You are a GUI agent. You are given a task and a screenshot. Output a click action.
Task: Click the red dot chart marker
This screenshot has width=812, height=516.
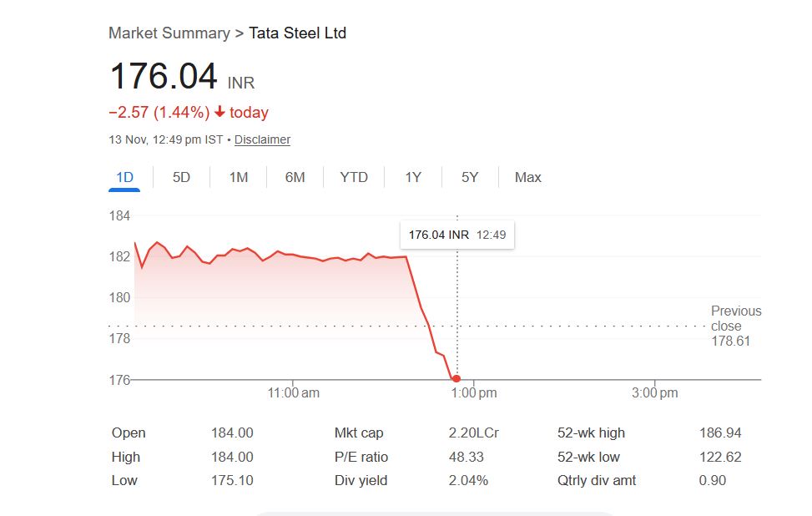(x=456, y=379)
